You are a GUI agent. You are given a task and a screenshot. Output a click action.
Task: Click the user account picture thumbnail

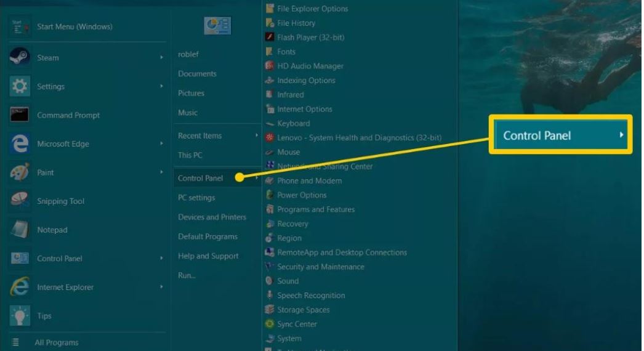click(x=217, y=25)
